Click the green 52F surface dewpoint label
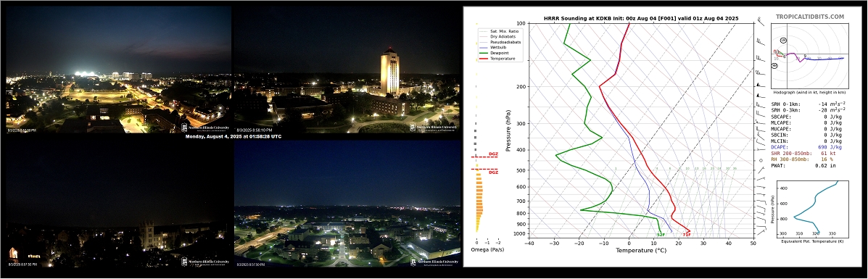The height and width of the screenshot is (279, 868). click(x=661, y=236)
